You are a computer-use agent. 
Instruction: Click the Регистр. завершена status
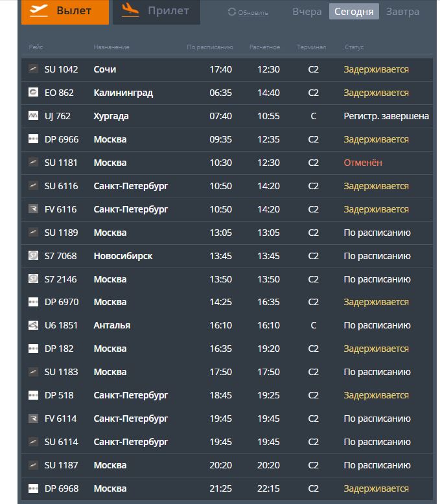pos(386,116)
